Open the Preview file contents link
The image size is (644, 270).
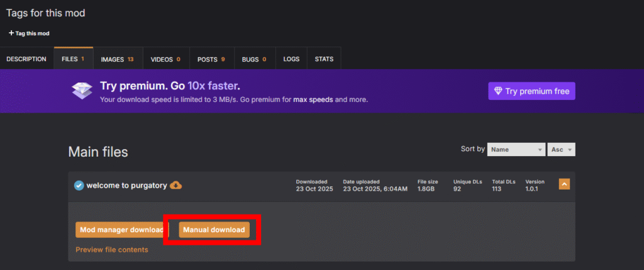pos(112,250)
